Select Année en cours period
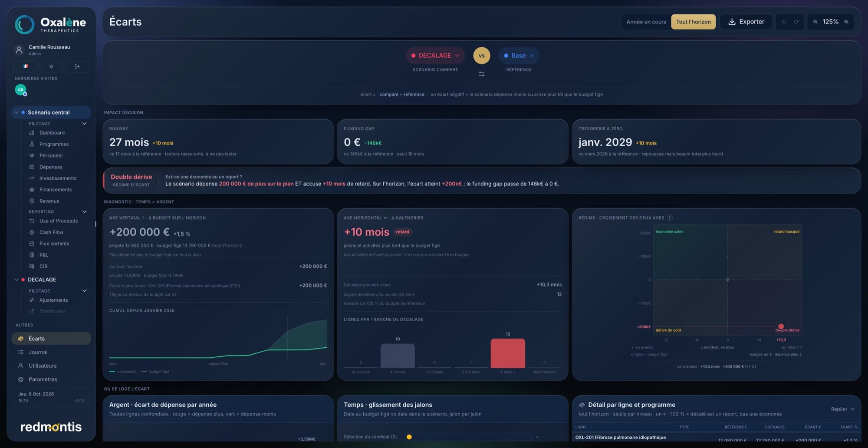This screenshot has height=448, width=868. pos(646,22)
